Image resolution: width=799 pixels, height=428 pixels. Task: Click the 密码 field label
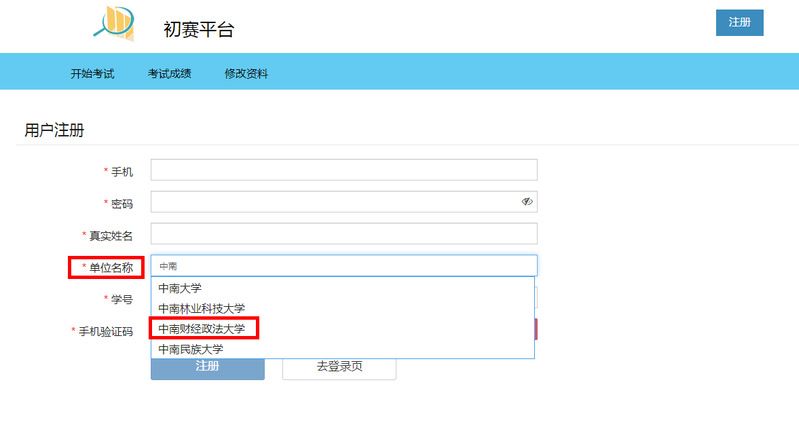[x=122, y=204]
